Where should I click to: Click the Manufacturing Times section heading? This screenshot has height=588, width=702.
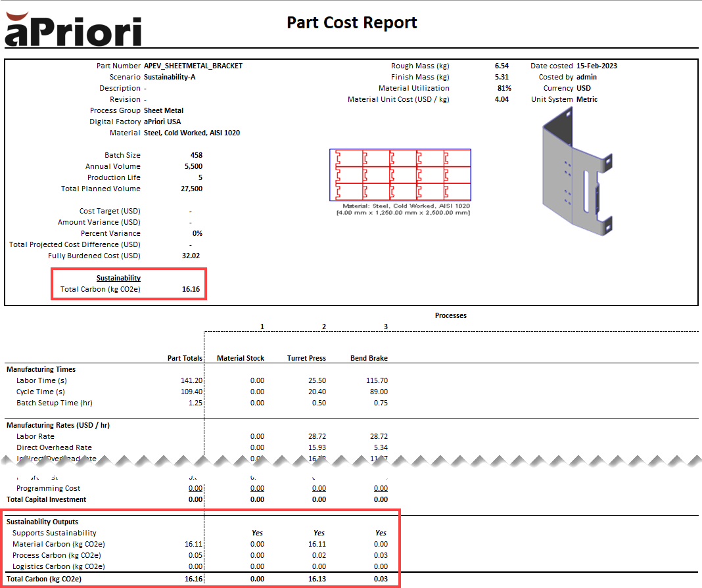41,369
